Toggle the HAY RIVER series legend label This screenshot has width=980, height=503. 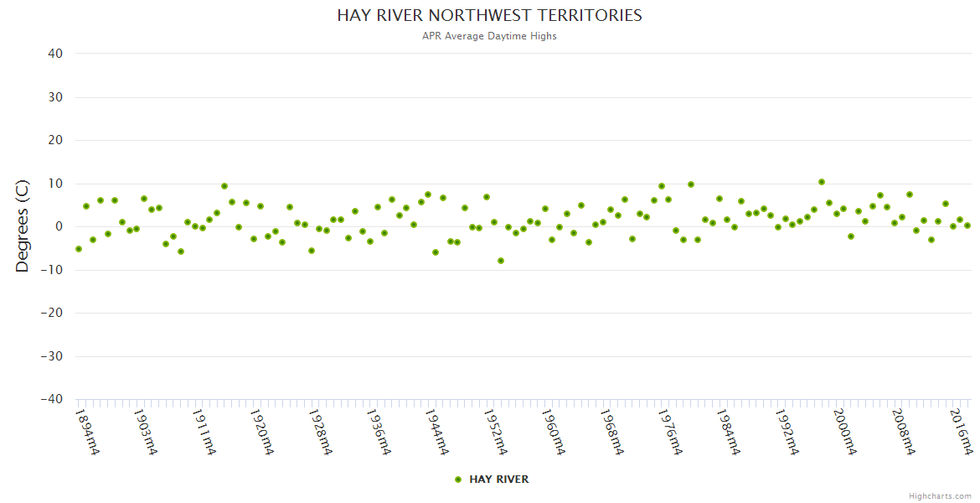pos(498,480)
